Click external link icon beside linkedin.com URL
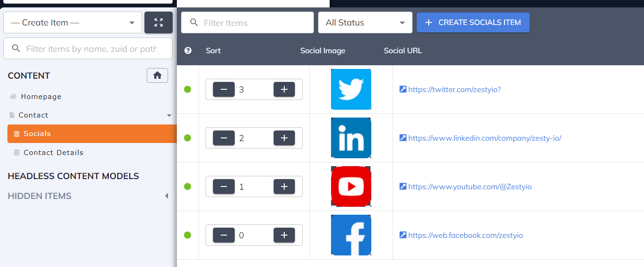 tap(403, 137)
